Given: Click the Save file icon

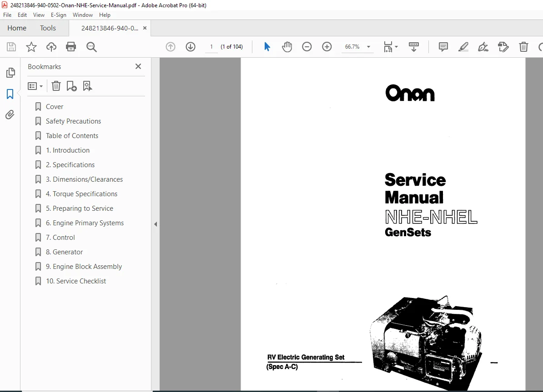Looking at the screenshot, I should (11, 47).
